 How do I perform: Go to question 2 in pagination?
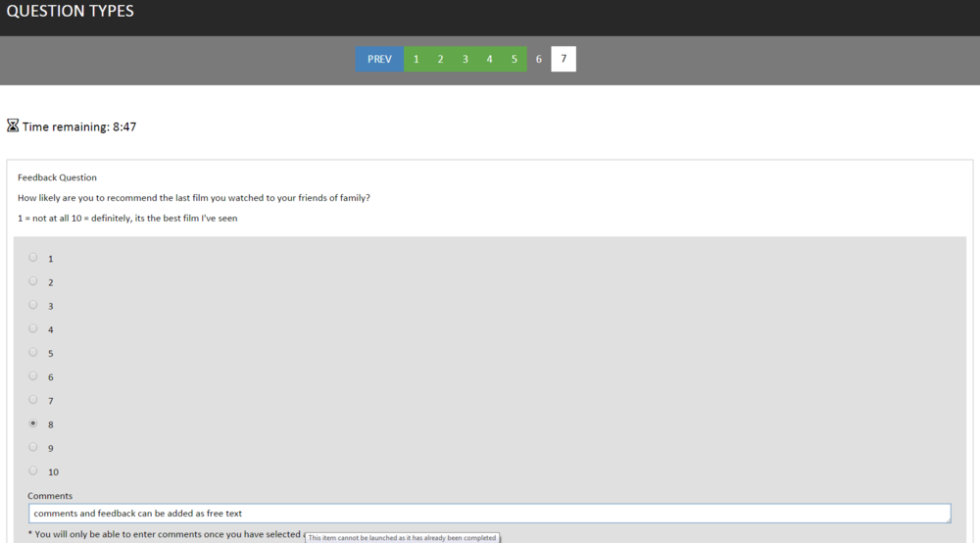(x=440, y=59)
